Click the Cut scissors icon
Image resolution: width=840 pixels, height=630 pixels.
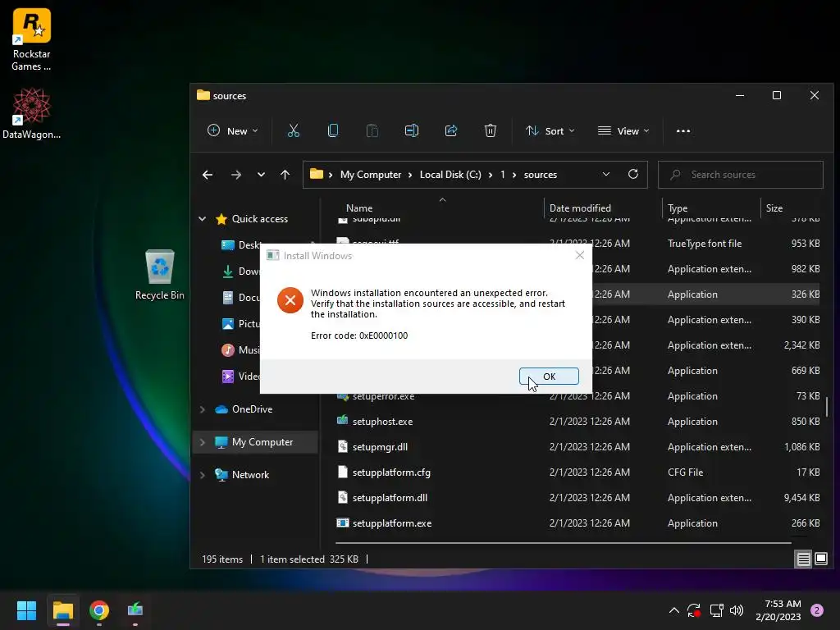tap(293, 130)
